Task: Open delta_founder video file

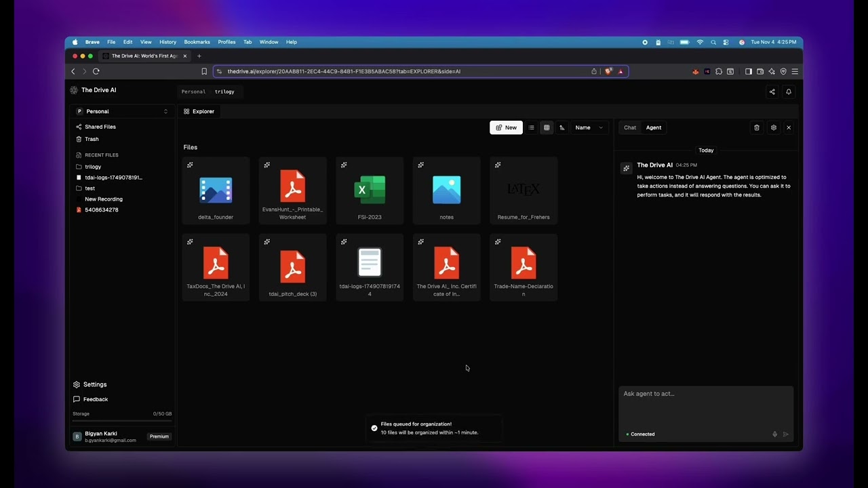Action: (x=216, y=191)
